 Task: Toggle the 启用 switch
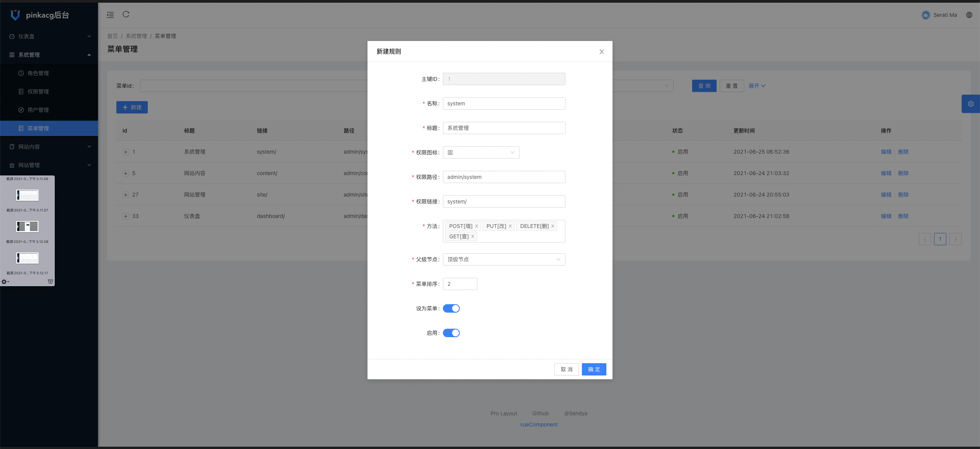pyautogui.click(x=451, y=333)
